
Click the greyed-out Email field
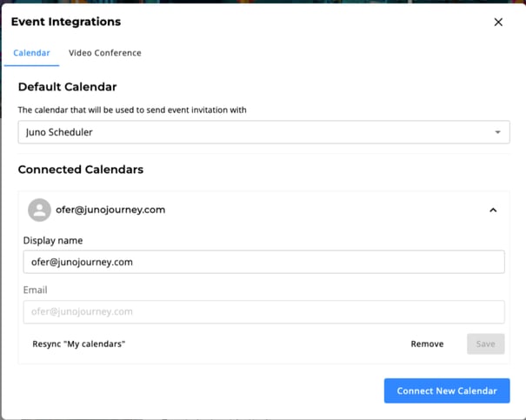[263, 311]
